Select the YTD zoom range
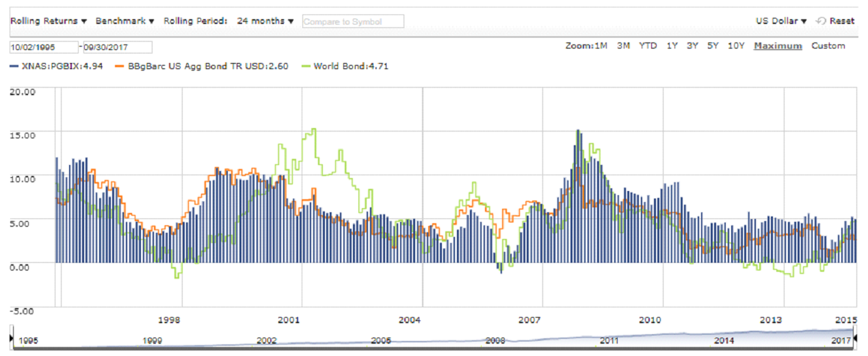The height and width of the screenshot is (356, 868). [648, 46]
